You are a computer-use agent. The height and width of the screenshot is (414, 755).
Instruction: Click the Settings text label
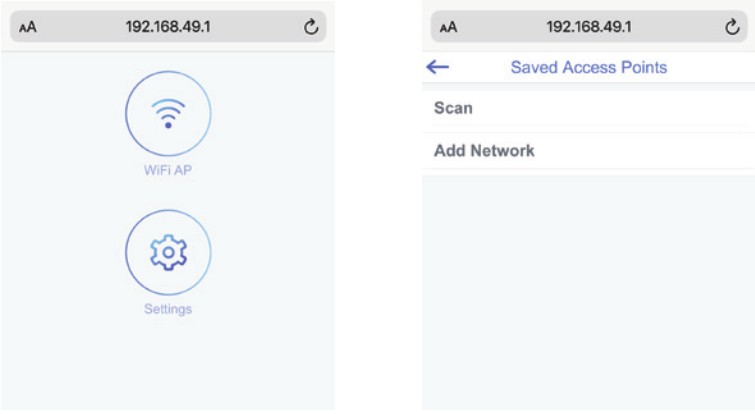[168, 309]
